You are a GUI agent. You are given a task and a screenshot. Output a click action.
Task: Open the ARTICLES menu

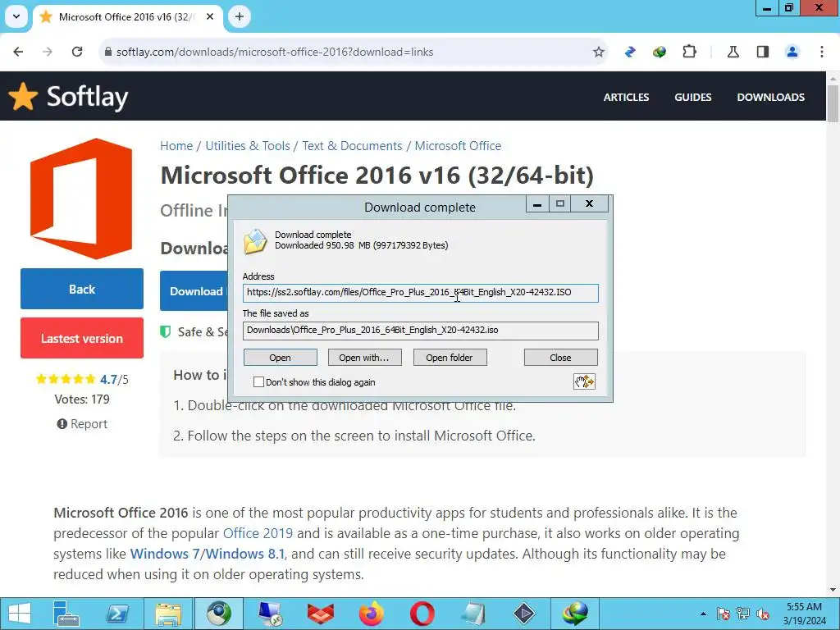pyautogui.click(x=626, y=97)
